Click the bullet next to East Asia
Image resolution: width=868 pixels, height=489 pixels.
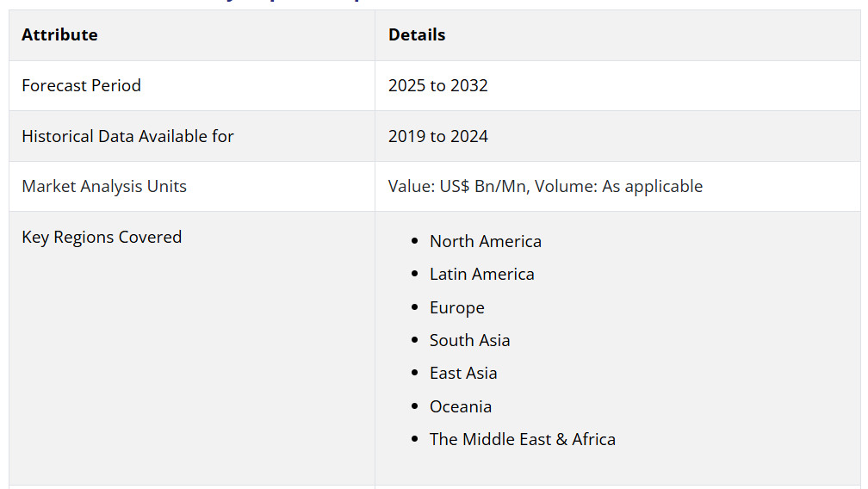[x=415, y=374]
